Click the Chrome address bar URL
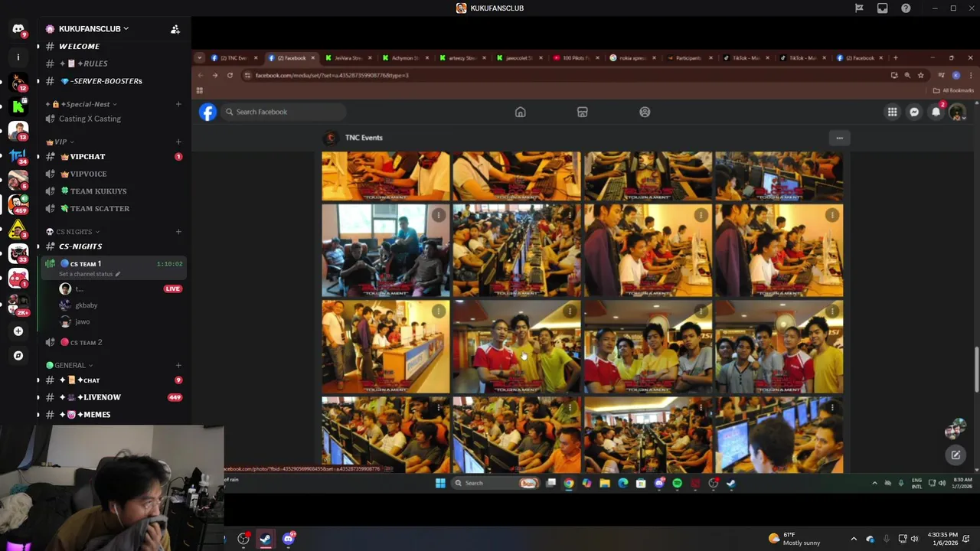The height and width of the screenshot is (551, 980). (x=332, y=75)
